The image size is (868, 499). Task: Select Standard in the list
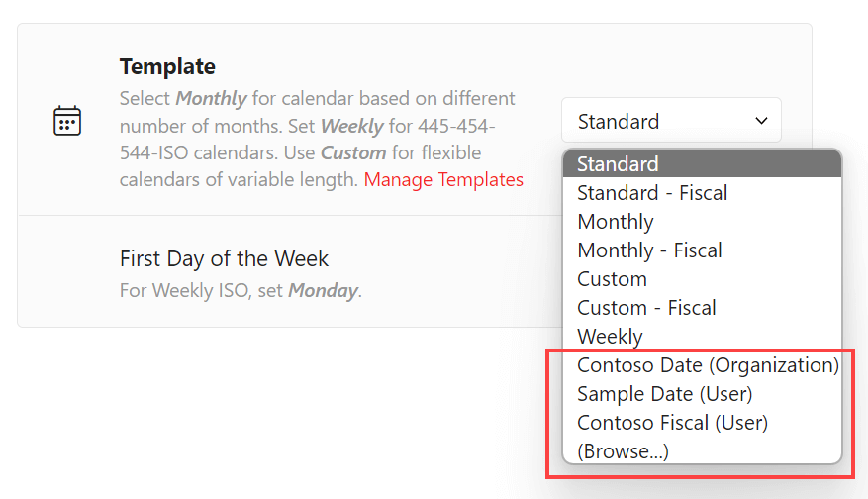[x=702, y=164]
